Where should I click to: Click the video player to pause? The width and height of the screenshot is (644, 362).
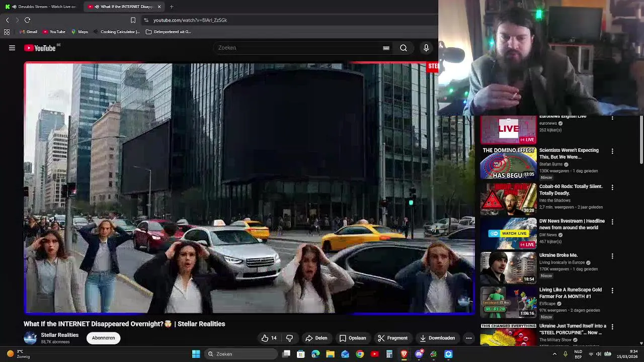click(249, 188)
